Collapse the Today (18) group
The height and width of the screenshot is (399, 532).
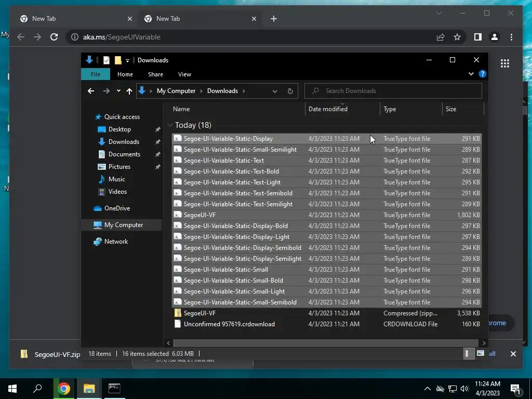tap(170, 125)
